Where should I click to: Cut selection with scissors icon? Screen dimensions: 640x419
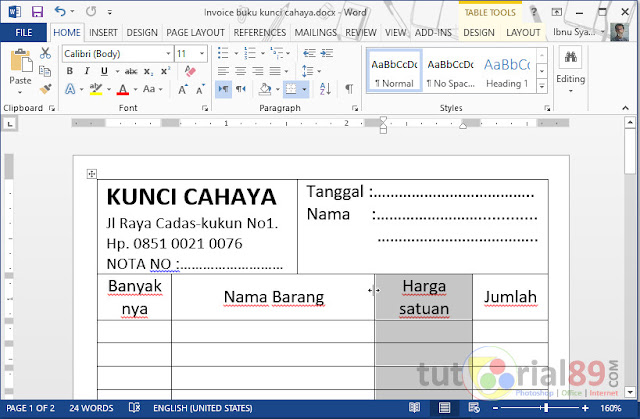pos(45,53)
